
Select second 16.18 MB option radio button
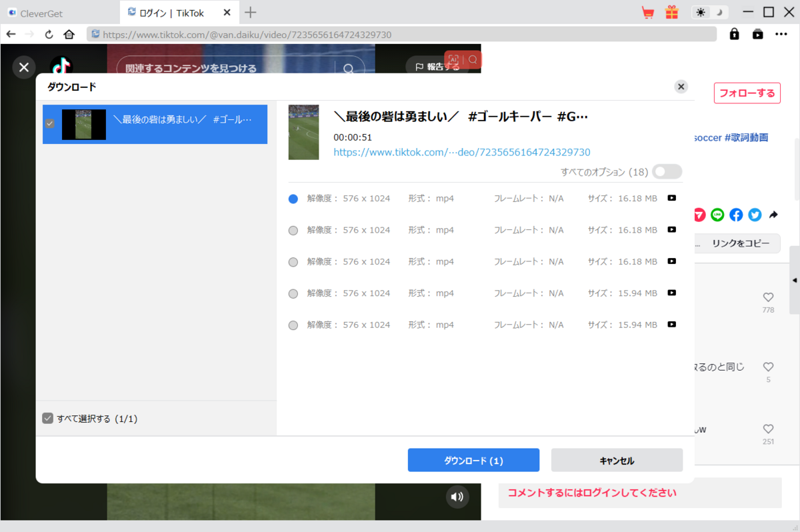pos(293,231)
